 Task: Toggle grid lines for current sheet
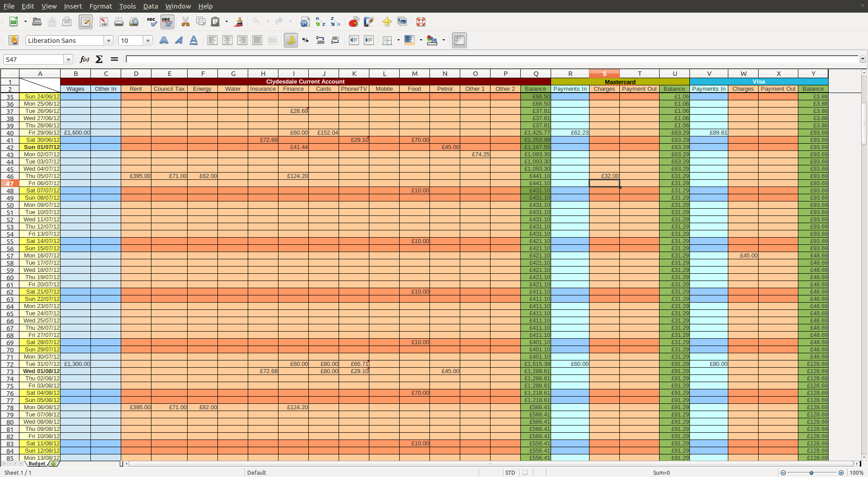tap(459, 40)
